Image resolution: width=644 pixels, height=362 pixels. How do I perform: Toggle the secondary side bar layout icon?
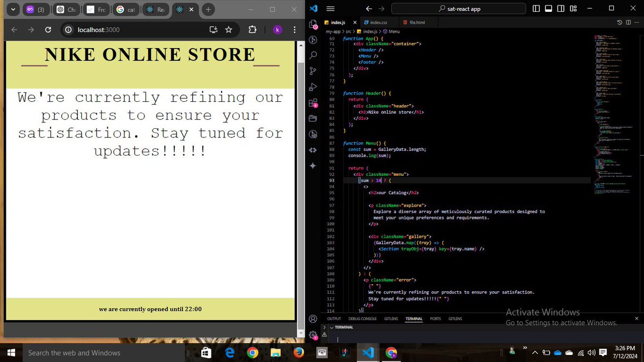tap(561, 9)
